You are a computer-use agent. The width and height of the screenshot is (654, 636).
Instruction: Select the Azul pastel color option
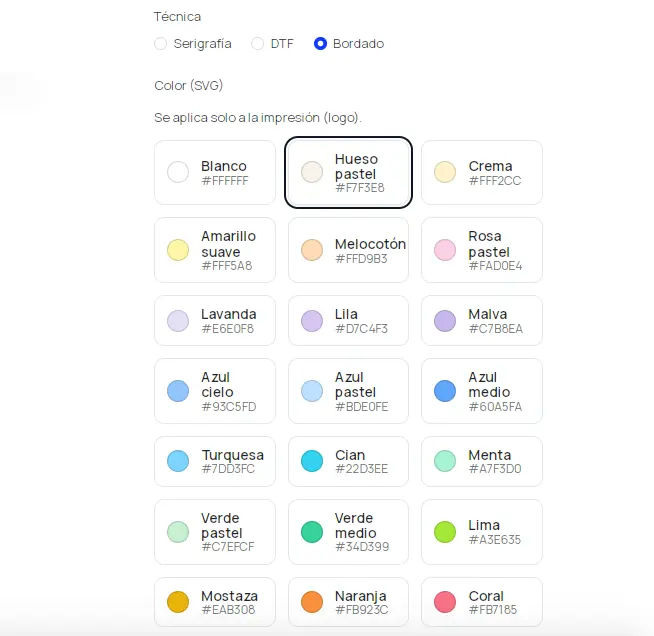click(x=348, y=391)
